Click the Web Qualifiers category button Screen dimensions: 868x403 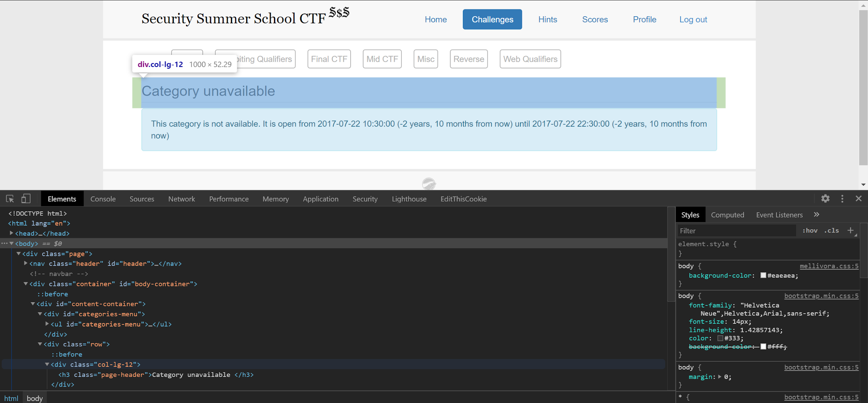pos(529,59)
